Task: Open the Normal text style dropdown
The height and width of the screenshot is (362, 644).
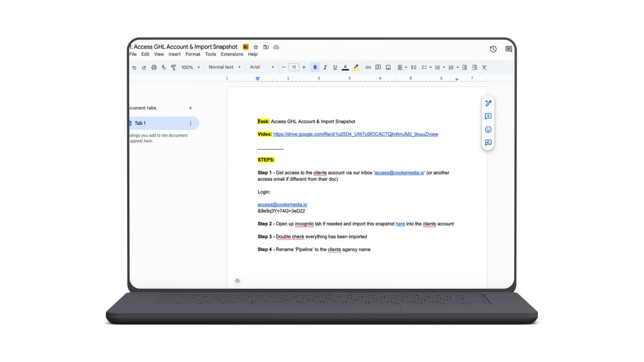Action: click(224, 67)
